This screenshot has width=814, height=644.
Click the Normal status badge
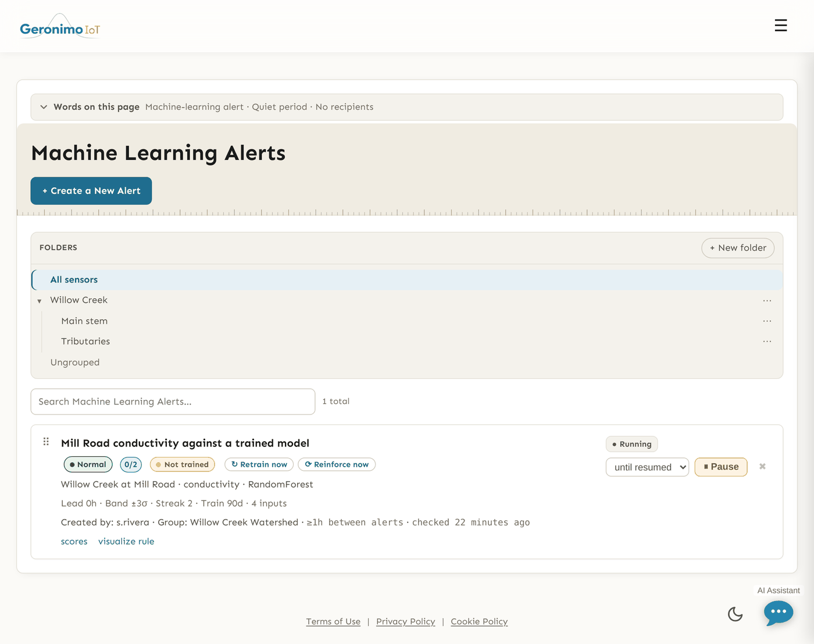88,464
